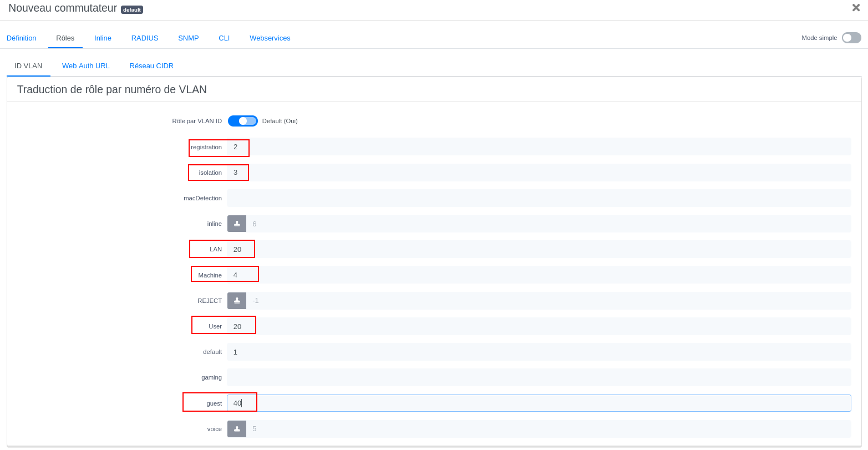
Task: Open the Définition tab
Action: tap(22, 38)
